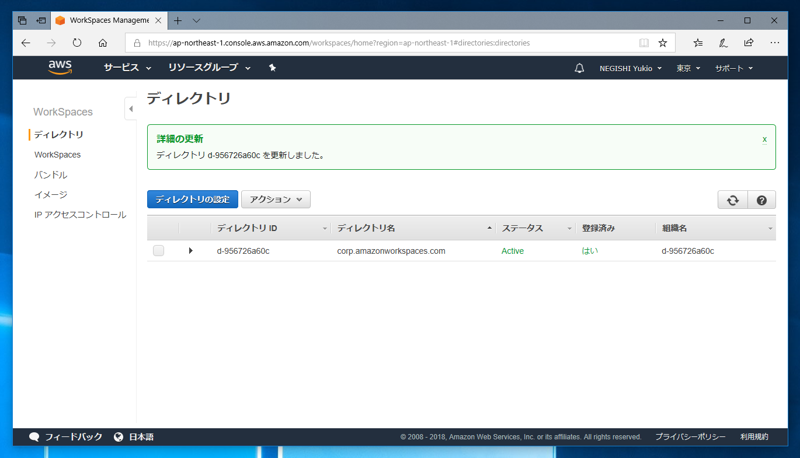The width and height of the screenshot is (800, 458).
Task: Open 組織名 column filter arrow
Action: click(770, 228)
